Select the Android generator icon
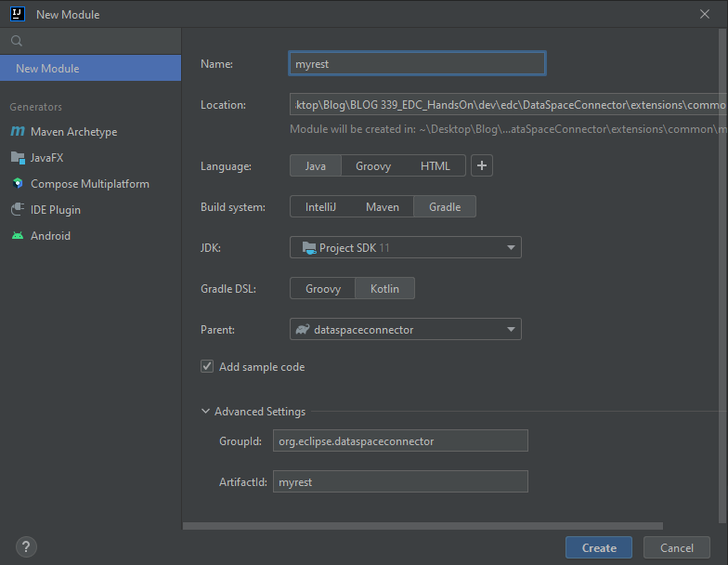Image resolution: width=728 pixels, height=565 pixels. click(x=18, y=236)
